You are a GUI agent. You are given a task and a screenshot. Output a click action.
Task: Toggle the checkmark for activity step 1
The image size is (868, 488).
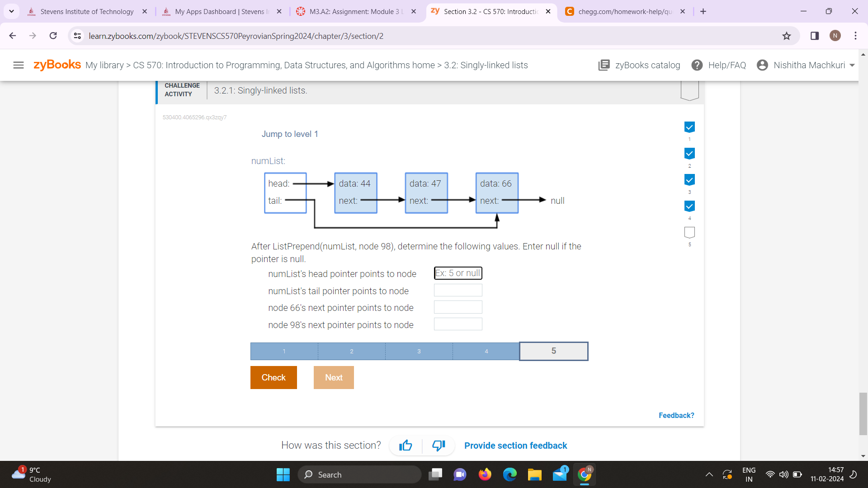click(689, 127)
